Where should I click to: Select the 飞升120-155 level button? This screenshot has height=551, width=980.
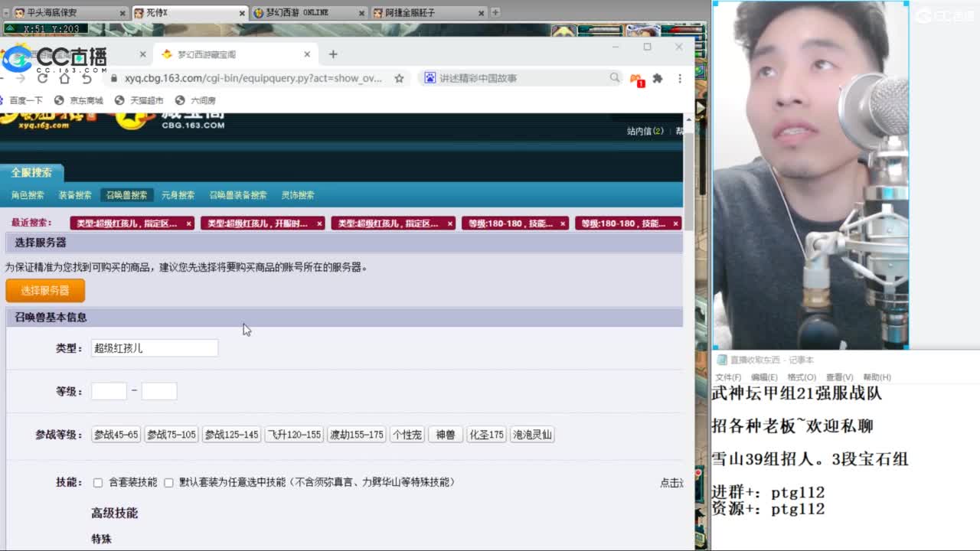tap(294, 435)
